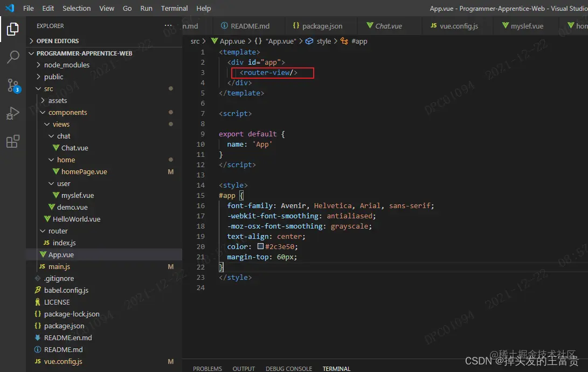Click the JS icon on vue.config.js tab
Screen dimensions: 588x372
433,25
